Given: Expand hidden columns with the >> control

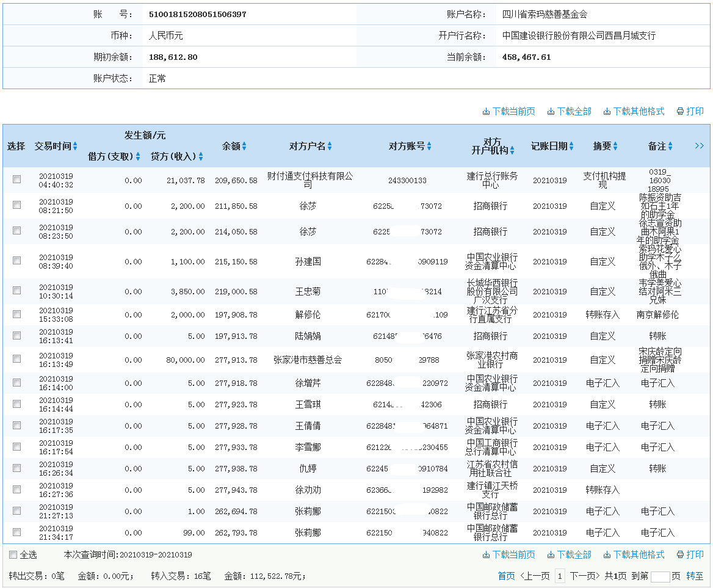Looking at the screenshot, I should point(700,146).
